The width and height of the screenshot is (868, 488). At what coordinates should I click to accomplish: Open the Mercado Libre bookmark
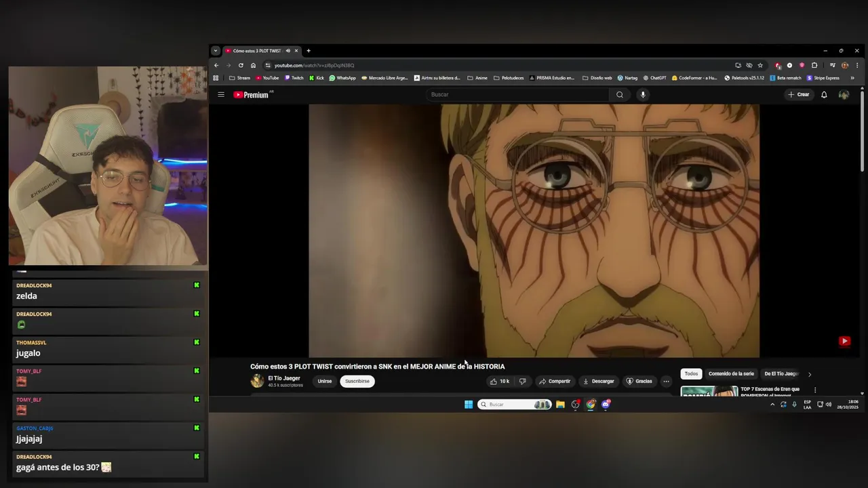click(384, 78)
